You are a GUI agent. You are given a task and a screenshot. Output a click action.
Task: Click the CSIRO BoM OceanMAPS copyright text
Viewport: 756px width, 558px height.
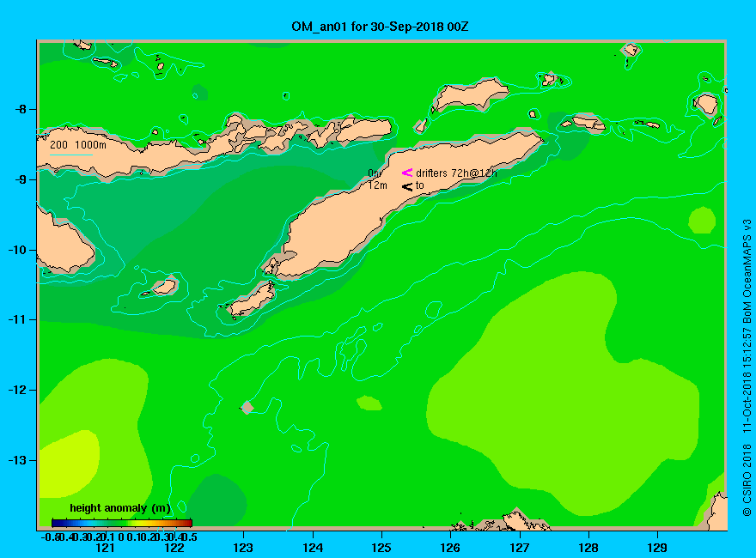tap(747, 367)
